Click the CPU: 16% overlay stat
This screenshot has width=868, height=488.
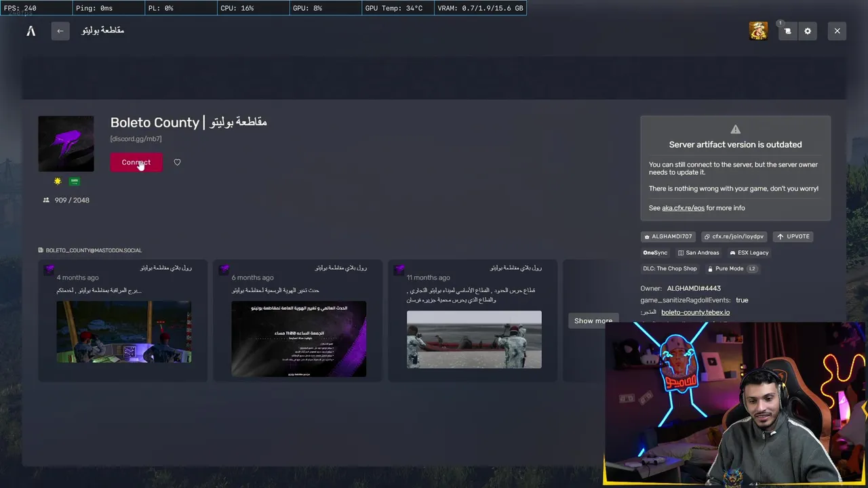[x=252, y=8]
